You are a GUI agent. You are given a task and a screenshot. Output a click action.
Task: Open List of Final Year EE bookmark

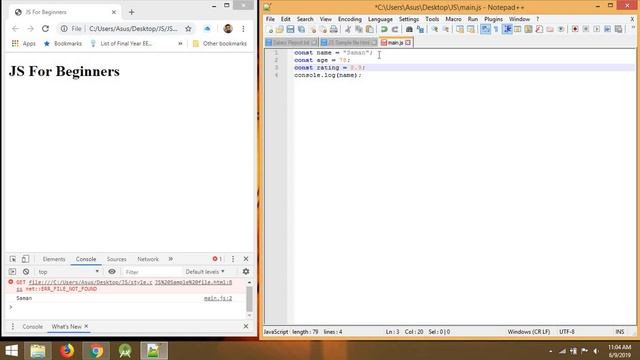tap(121, 43)
